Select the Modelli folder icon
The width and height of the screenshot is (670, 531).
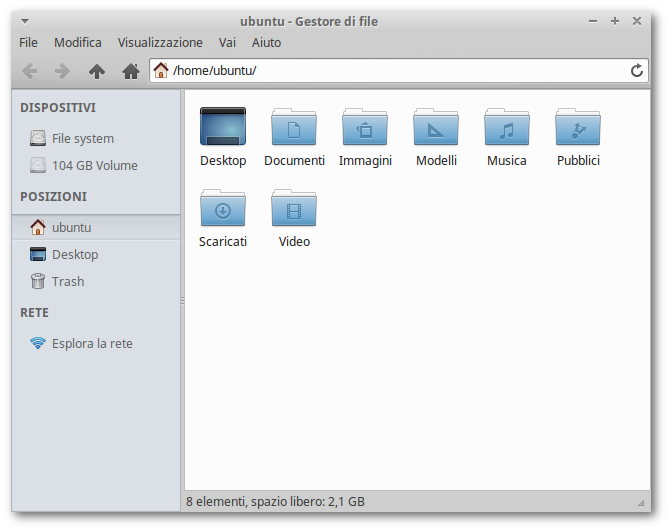[x=436, y=126]
